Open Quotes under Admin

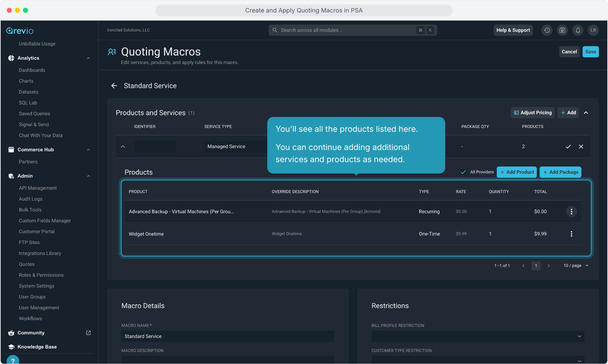point(27,264)
